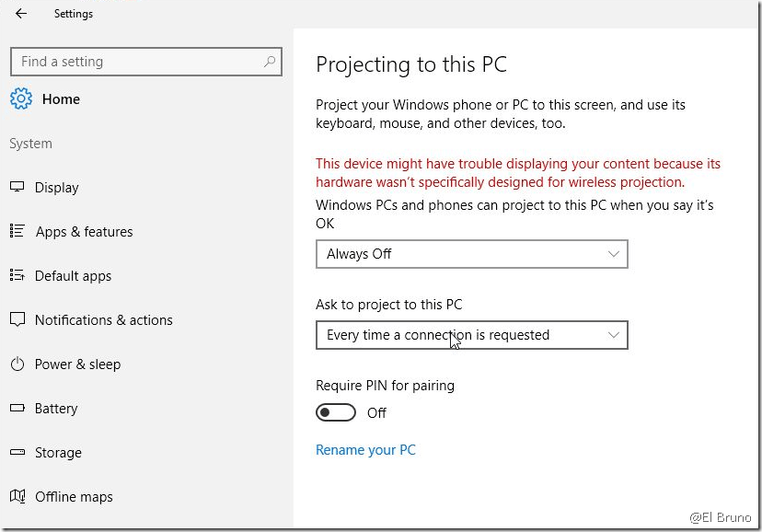Click the Display monitor icon
The width and height of the screenshot is (762, 532).
[x=17, y=187]
